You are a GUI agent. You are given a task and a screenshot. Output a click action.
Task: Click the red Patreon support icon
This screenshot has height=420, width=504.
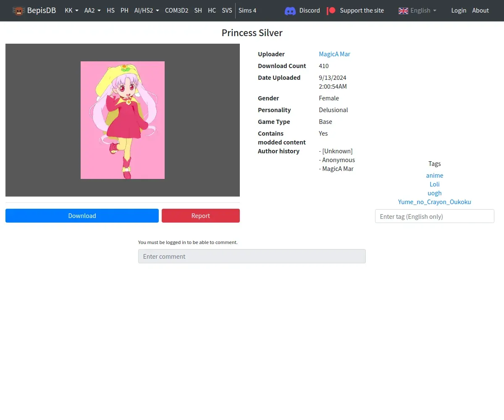click(331, 10)
